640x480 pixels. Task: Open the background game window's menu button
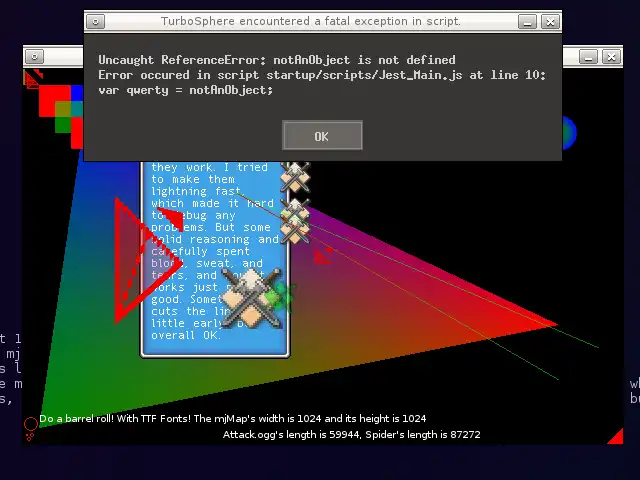point(35,56)
